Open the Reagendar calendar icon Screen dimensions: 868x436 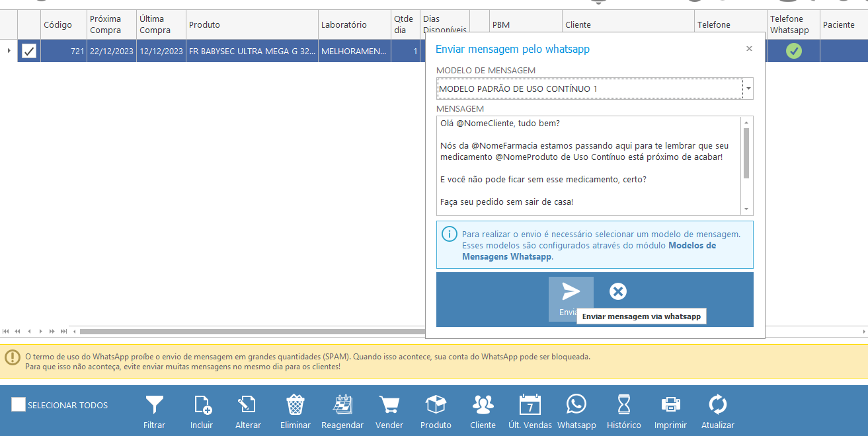[342, 405]
